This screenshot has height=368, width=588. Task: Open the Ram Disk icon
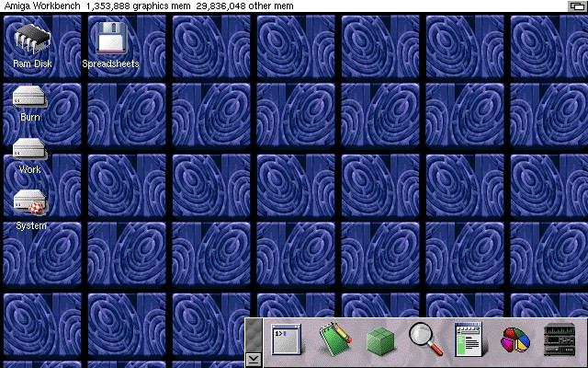pyautogui.click(x=32, y=40)
